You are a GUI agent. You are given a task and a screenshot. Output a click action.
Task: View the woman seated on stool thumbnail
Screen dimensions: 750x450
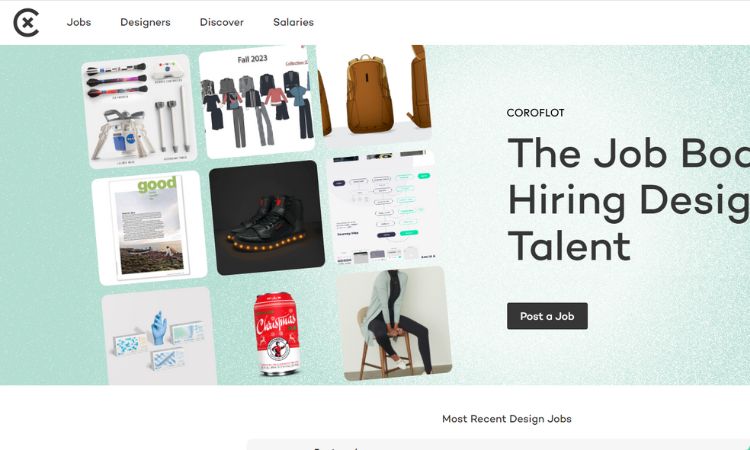point(394,324)
